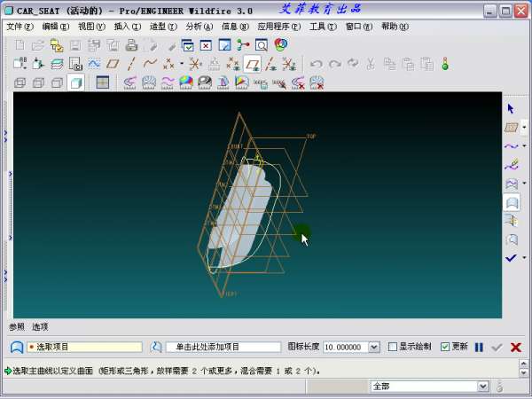
Task: Expand the checkmark done dropdown arrow
Action: 524,258
